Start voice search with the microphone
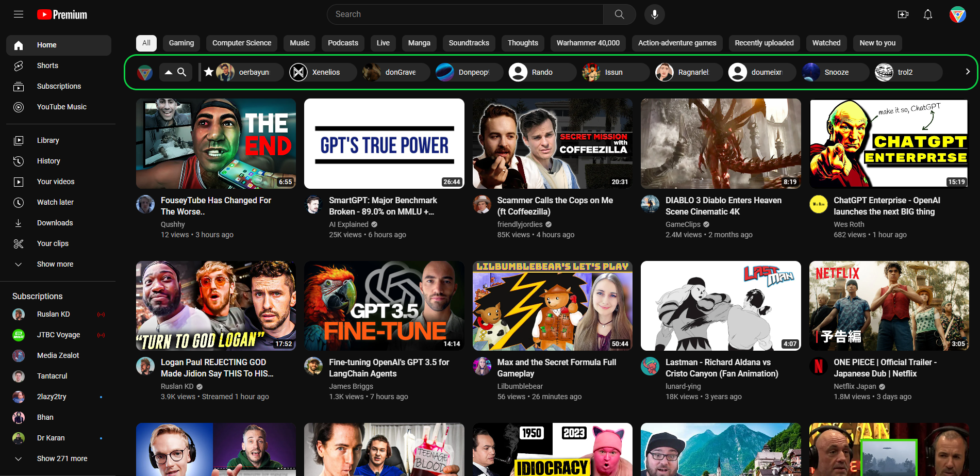The width and height of the screenshot is (980, 476). pyautogui.click(x=654, y=14)
